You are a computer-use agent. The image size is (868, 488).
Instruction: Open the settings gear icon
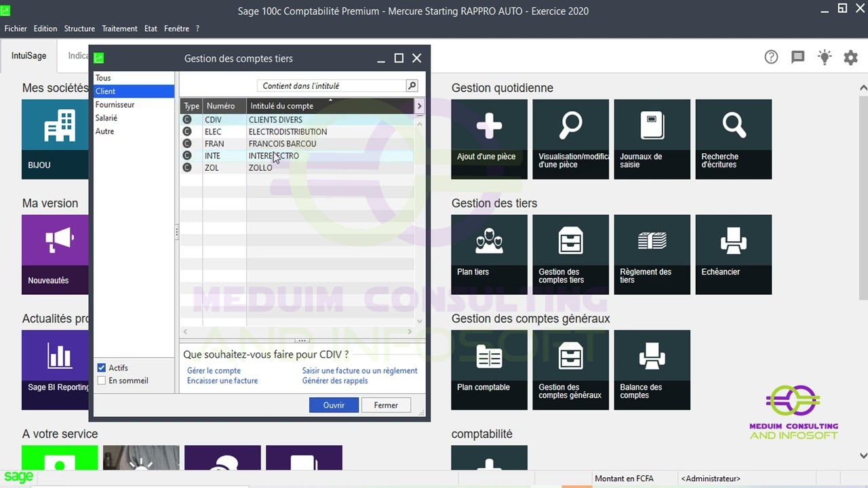pos(850,58)
